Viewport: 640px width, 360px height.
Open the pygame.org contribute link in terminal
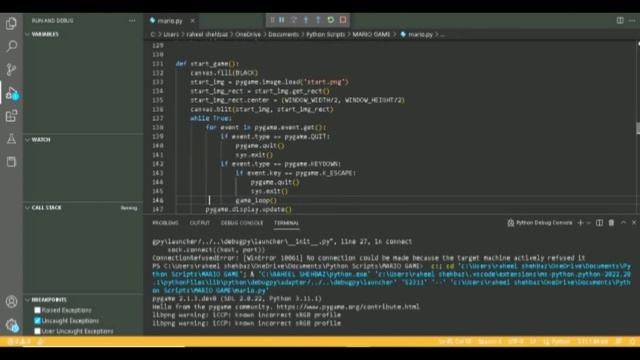point(348,307)
